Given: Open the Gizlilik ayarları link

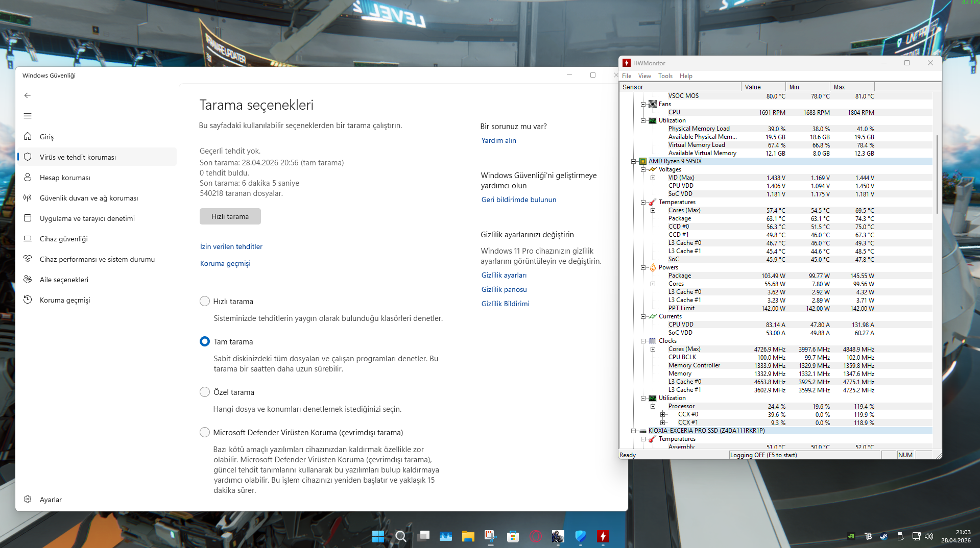Looking at the screenshot, I should coord(504,275).
